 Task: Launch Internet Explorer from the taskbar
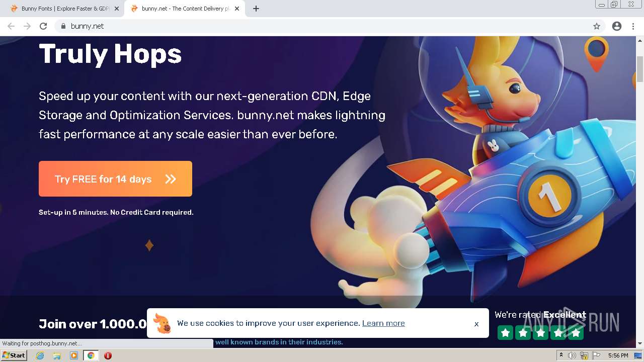[40, 355]
